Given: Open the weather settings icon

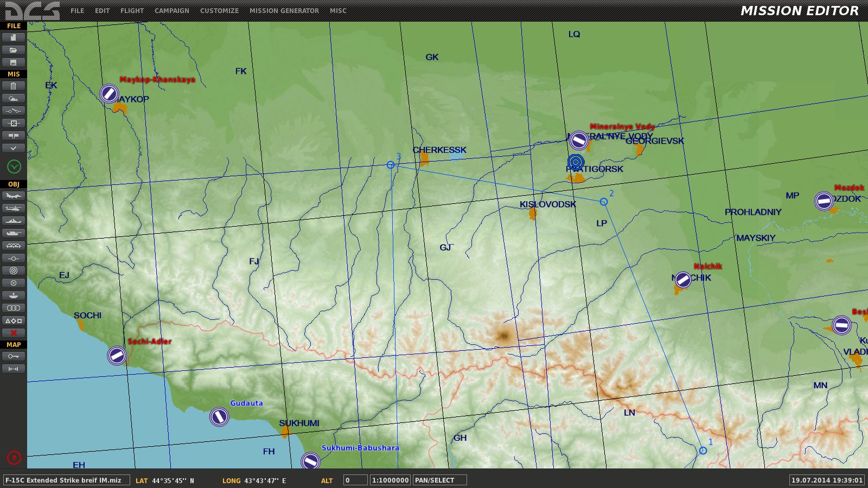Looking at the screenshot, I should pyautogui.click(x=14, y=98).
